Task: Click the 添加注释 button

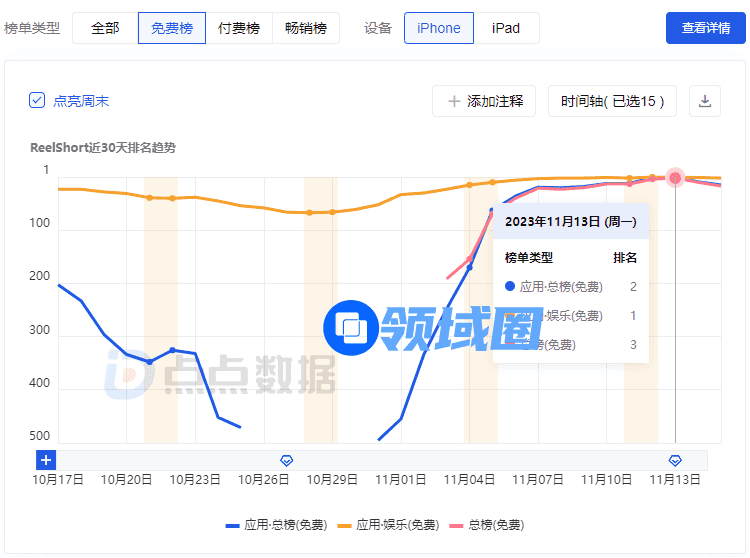Action: click(x=484, y=101)
